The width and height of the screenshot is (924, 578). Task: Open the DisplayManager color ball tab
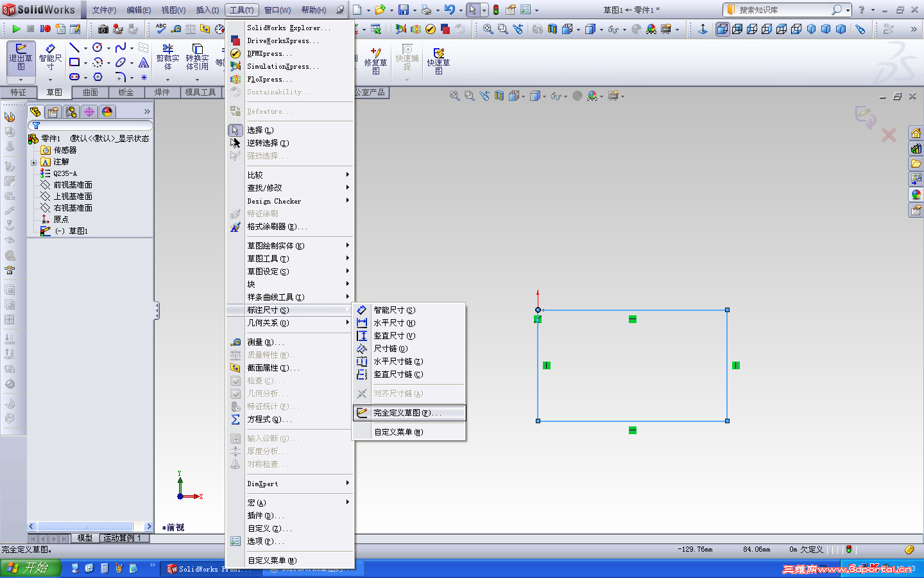click(x=107, y=112)
